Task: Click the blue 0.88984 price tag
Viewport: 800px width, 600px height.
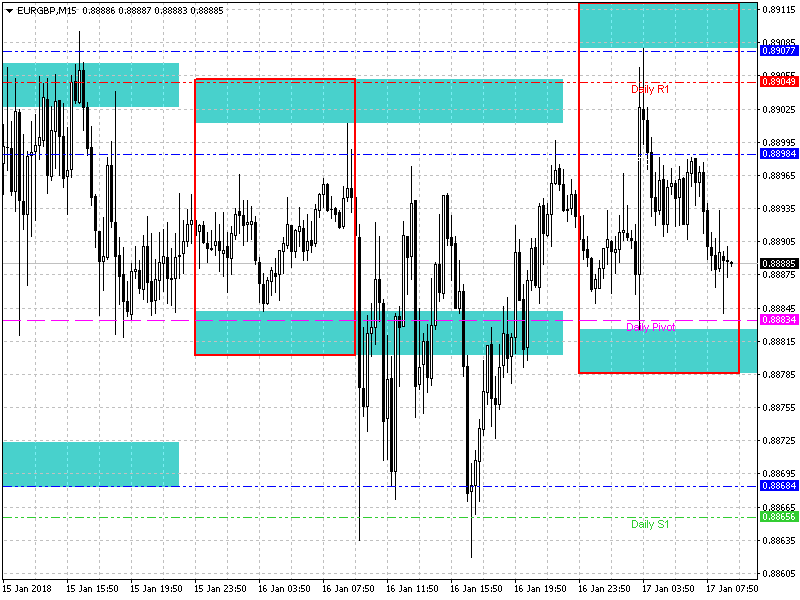Action: (x=778, y=154)
